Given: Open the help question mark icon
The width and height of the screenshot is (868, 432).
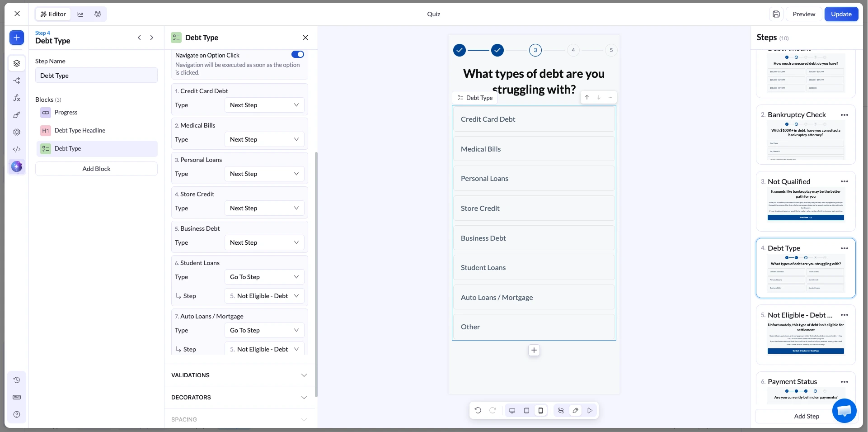Looking at the screenshot, I should coord(17,414).
